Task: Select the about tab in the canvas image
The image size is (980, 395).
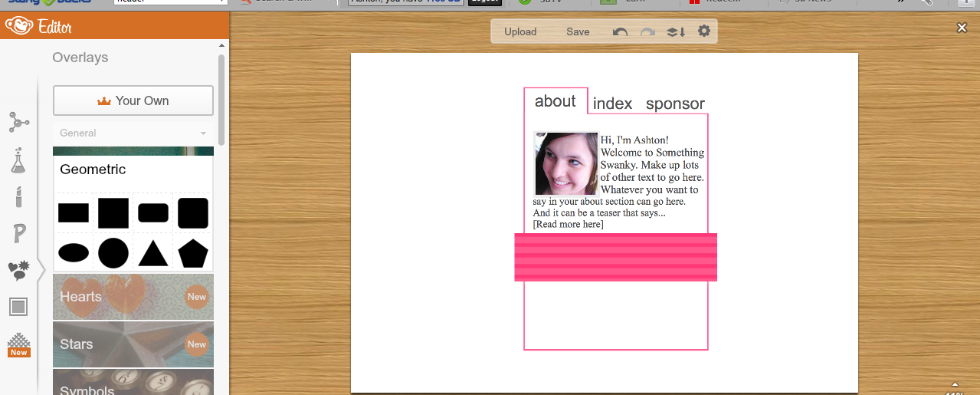Action: (x=556, y=101)
